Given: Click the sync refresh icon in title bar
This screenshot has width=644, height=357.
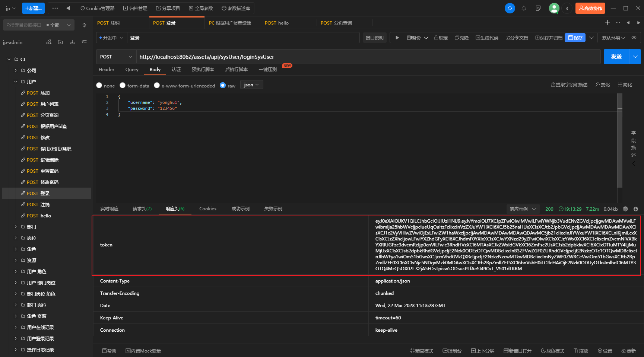Looking at the screenshot, I should click(x=510, y=8).
